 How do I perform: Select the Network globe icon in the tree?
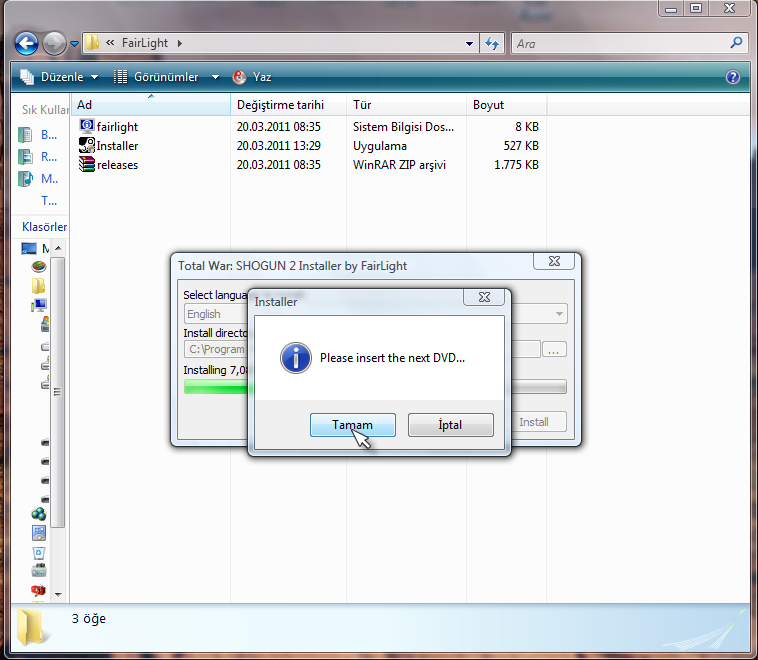(x=39, y=514)
